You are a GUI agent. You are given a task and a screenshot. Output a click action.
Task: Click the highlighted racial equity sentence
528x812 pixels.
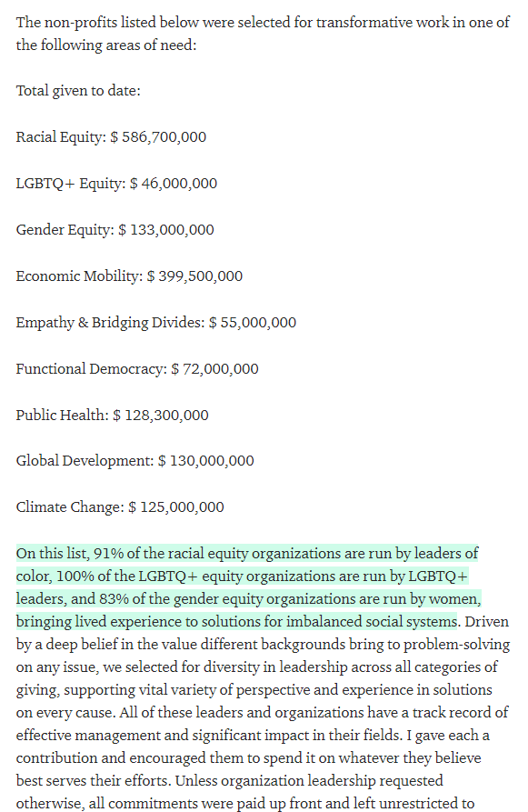pos(248,587)
